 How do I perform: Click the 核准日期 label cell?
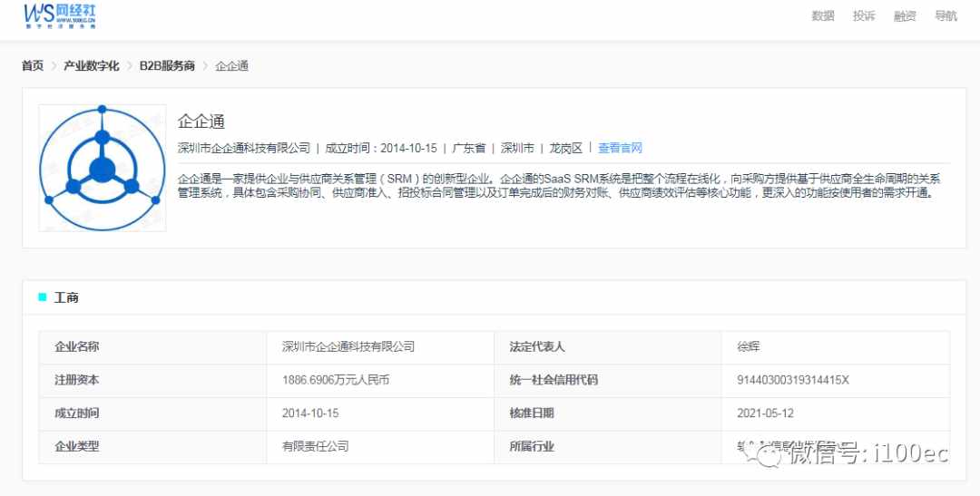click(608, 413)
